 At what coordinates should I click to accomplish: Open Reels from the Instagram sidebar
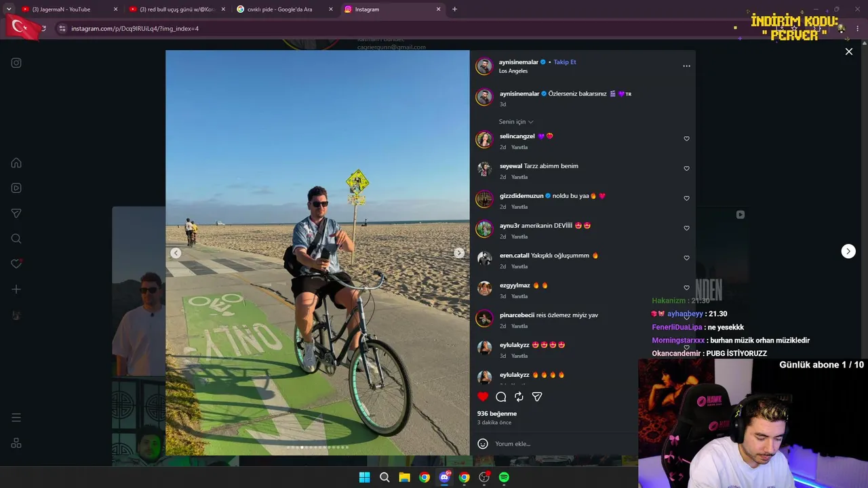(x=16, y=188)
